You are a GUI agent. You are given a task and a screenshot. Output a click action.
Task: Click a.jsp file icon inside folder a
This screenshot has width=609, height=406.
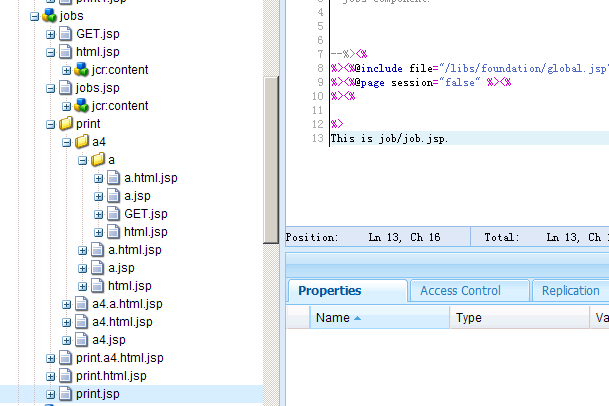click(114, 195)
